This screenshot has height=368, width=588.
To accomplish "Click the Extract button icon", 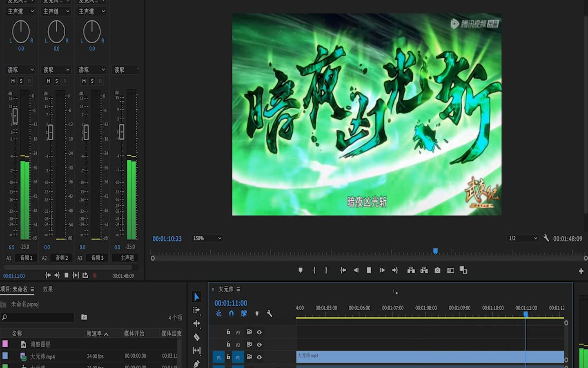I will click(424, 270).
